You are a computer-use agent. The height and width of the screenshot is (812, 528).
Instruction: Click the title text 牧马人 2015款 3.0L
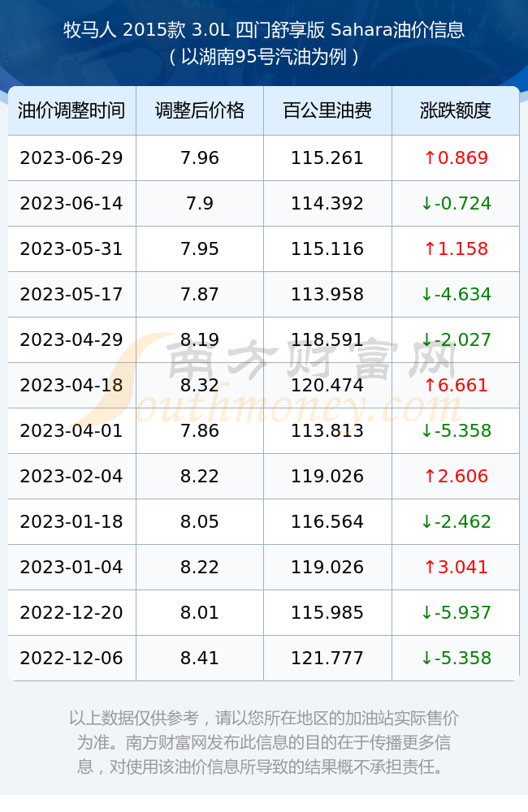[147, 30]
